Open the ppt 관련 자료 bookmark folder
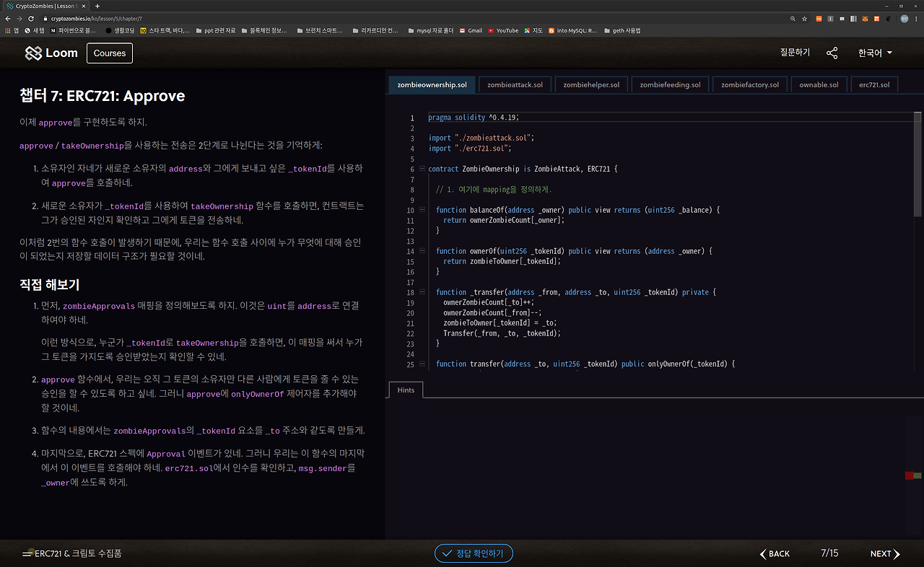This screenshot has width=924, height=567. coord(215,30)
